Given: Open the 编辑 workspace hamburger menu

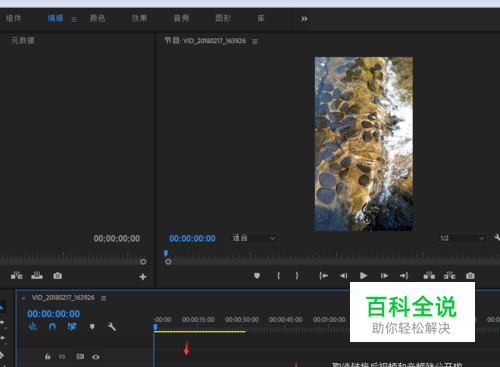Looking at the screenshot, I should [x=74, y=20].
